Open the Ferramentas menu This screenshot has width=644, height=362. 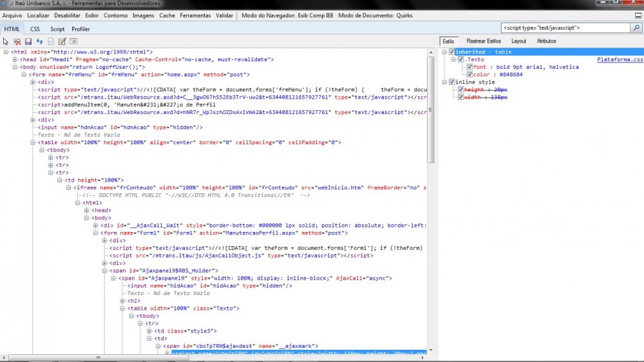[x=195, y=15]
